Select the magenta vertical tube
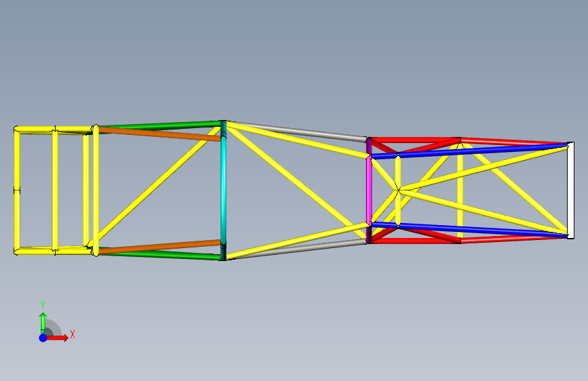This screenshot has height=381, width=588. tap(369, 190)
